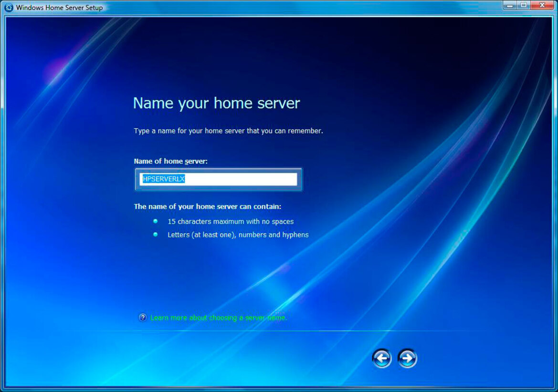Focus the Name of home server field
This screenshot has width=558, height=392.
pos(218,179)
